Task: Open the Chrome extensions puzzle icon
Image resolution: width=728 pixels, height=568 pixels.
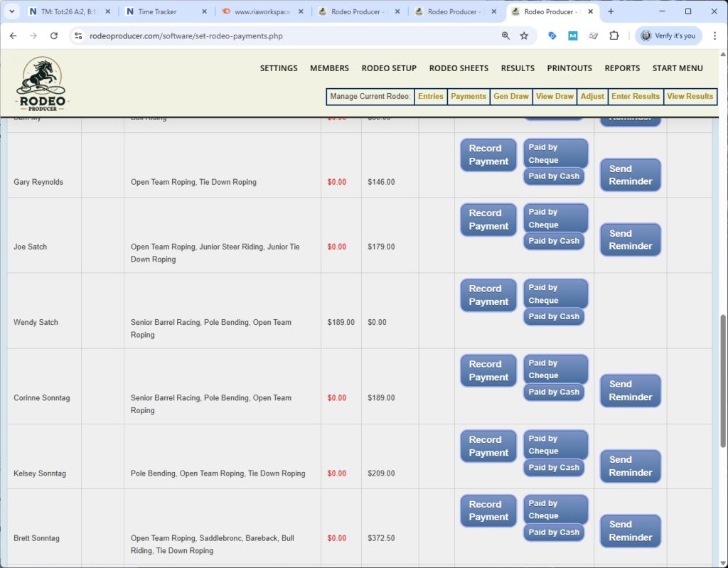Action: (614, 36)
